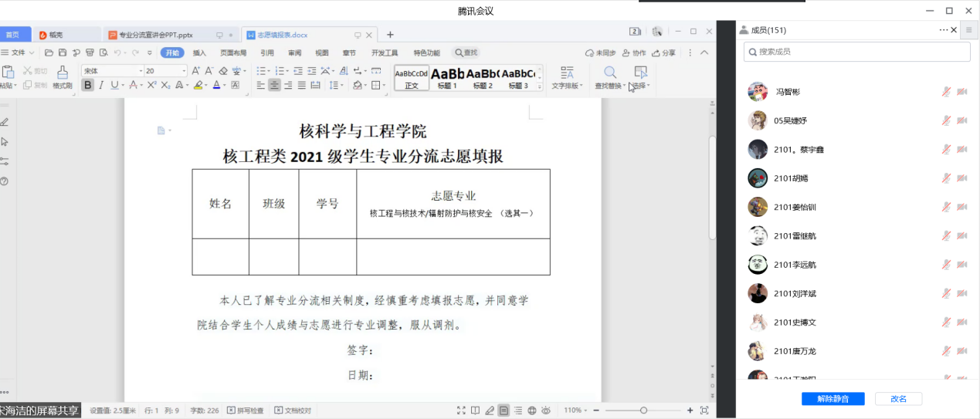
Task: Toggle microphone mute for 冯智彬
Action: tap(946, 92)
